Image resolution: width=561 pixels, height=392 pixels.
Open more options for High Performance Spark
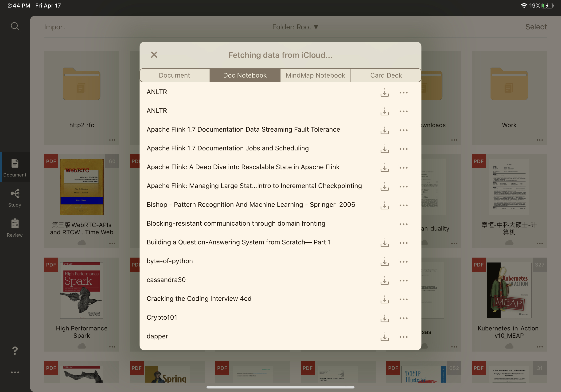112,347
